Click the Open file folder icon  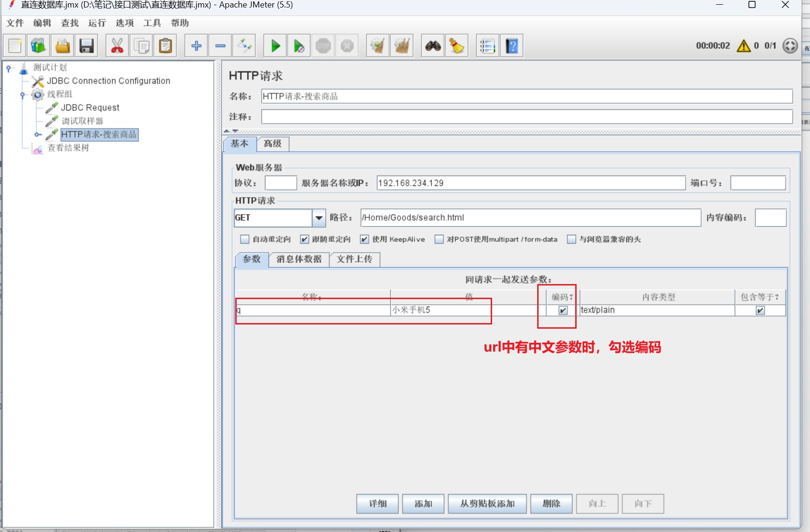click(62, 46)
